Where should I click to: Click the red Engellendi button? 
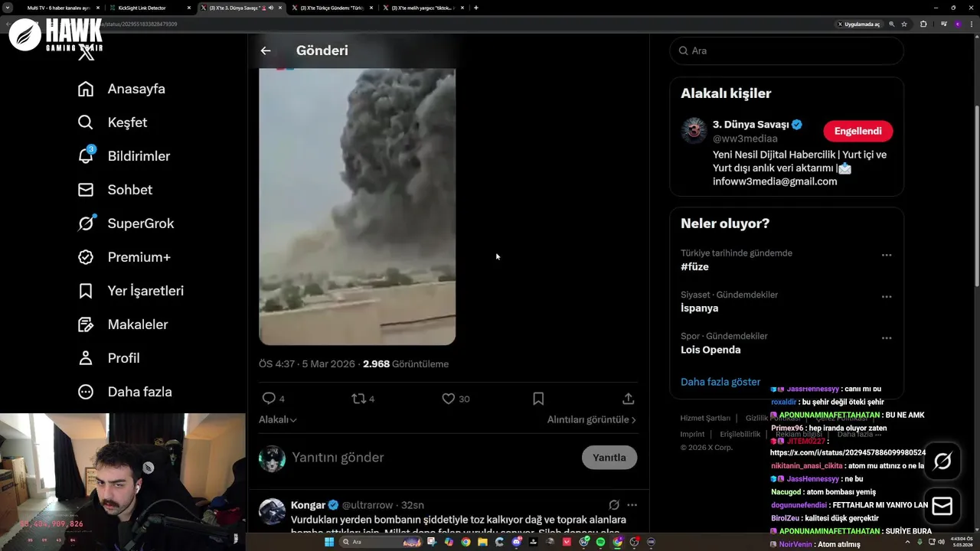tap(858, 131)
